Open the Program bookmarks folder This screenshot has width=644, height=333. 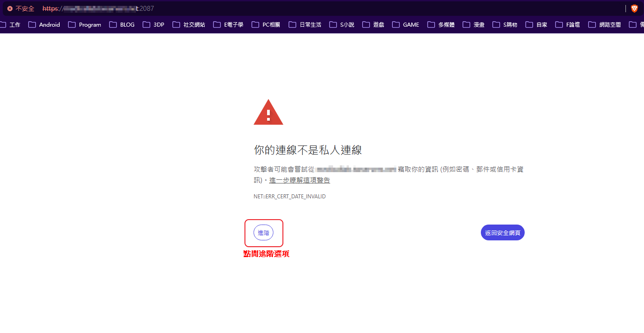tap(85, 25)
